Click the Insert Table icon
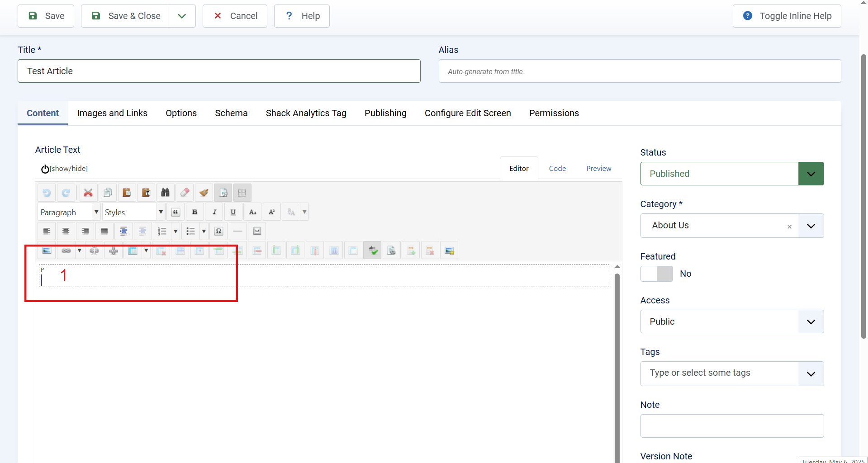The width and height of the screenshot is (868, 463). click(x=133, y=250)
